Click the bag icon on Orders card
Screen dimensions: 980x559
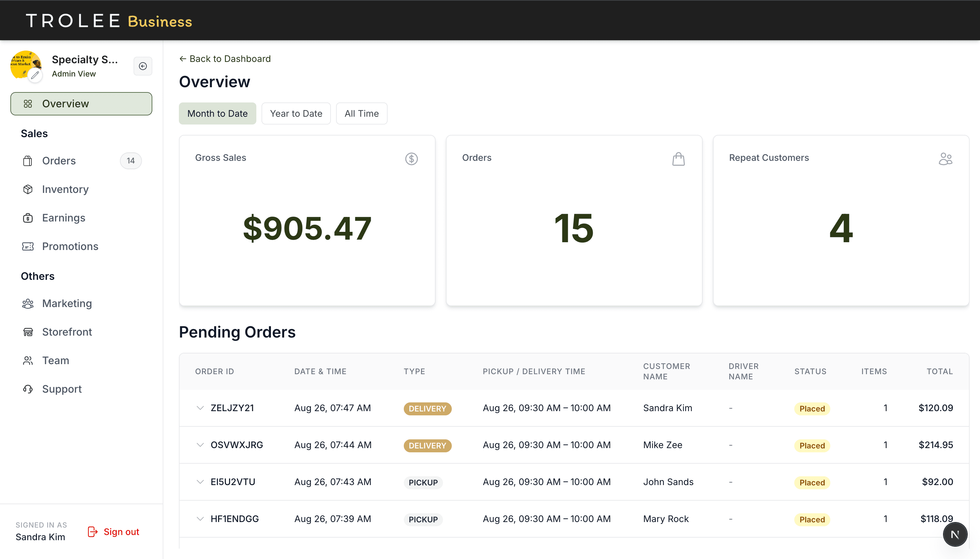click(678, 159)
